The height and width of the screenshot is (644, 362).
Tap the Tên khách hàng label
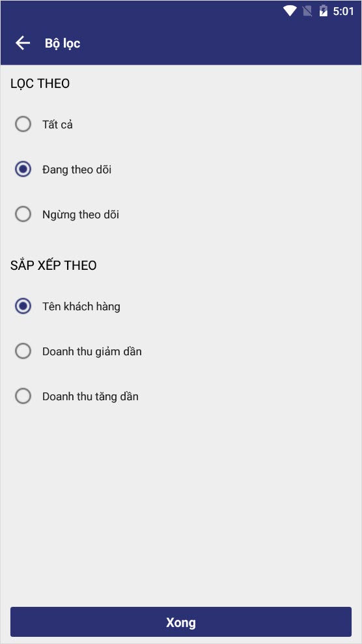coord(81,306)
